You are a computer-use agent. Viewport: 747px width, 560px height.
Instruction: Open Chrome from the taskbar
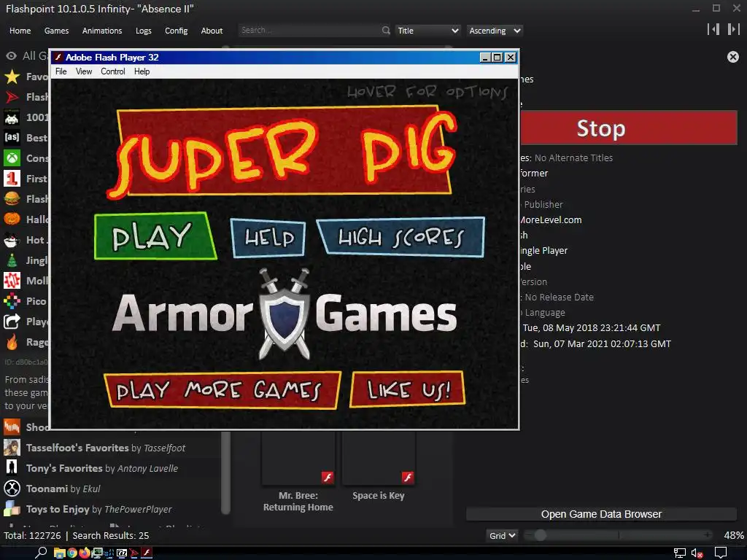click(72, 553)
